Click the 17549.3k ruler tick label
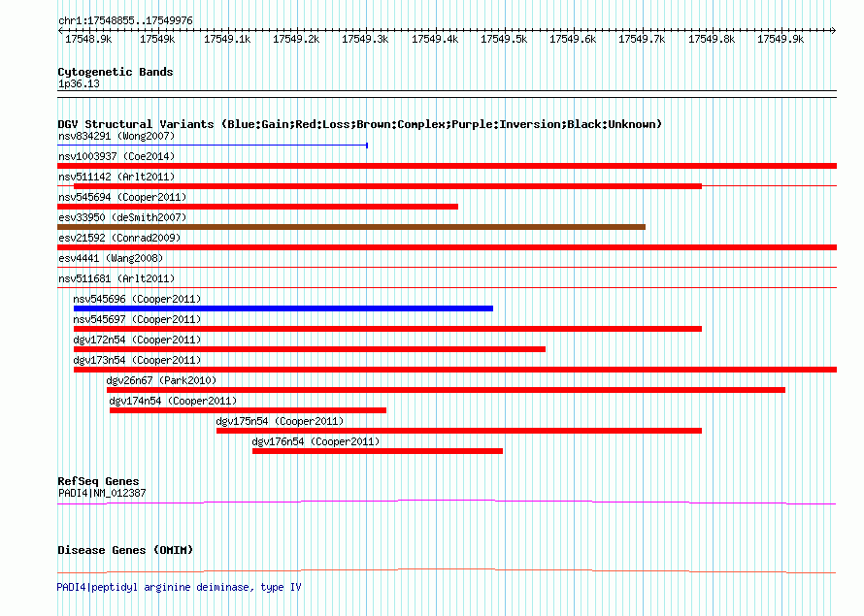 [x=365, y=39]
